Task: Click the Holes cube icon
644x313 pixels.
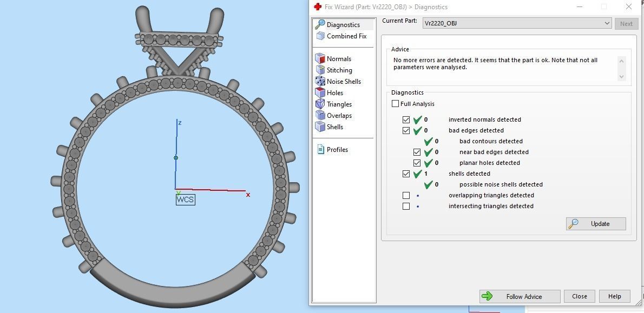Action: pyautogui.click(x=320, y=92)
